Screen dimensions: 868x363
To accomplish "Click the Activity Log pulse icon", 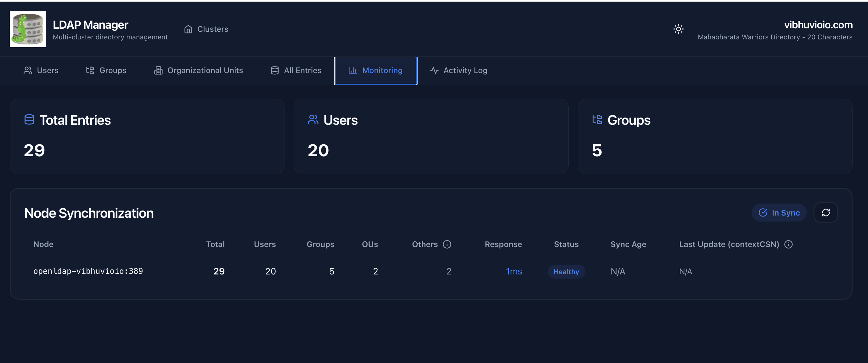I will pyautogui.click(x=434, y=70).
